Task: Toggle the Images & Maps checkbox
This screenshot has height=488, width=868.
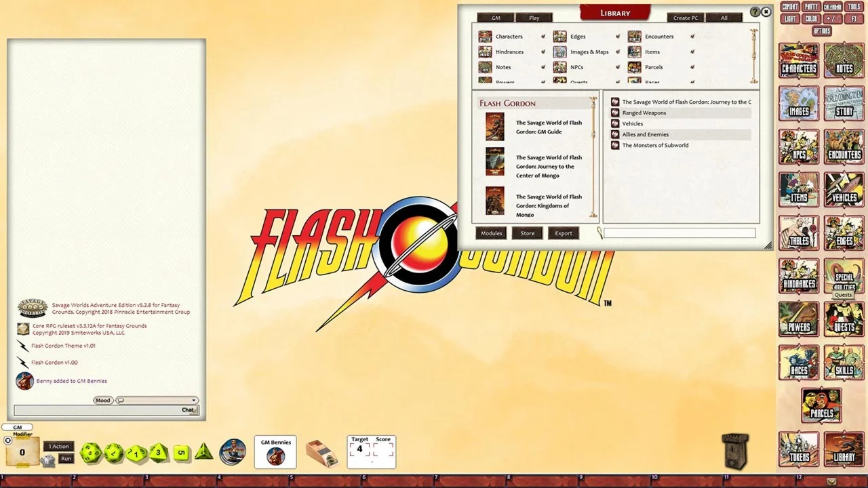Action: tap(618, 52)
